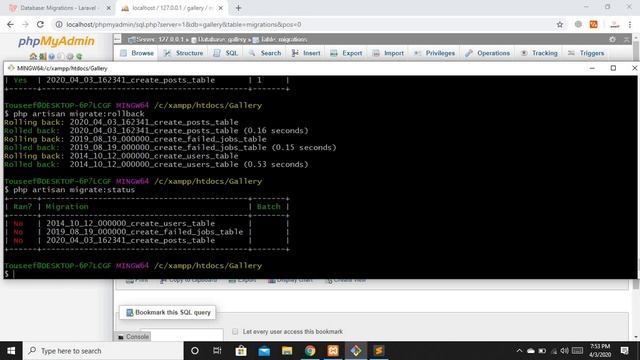Open XAMPP from taskbar
640x360 pixels.
(x=333, y=351)
